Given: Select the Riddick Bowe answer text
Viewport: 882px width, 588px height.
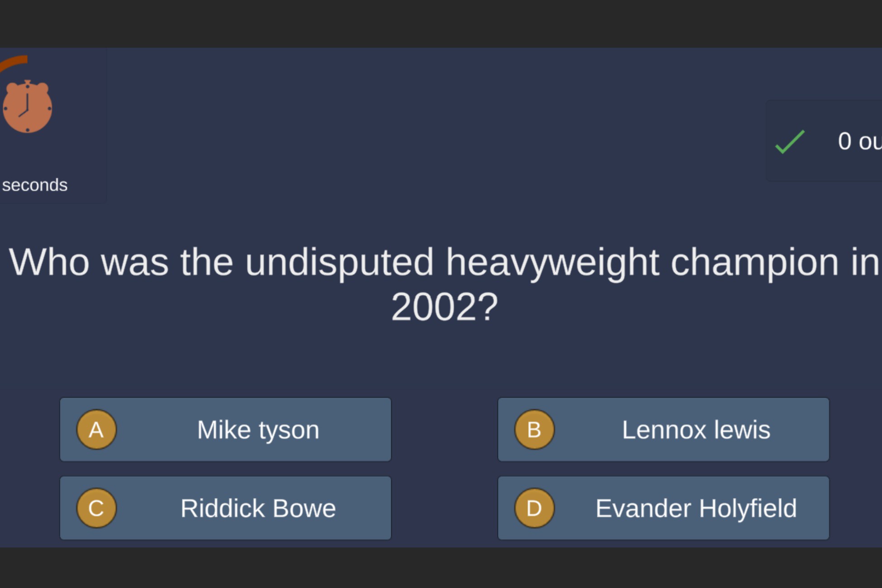Looking at the screenshot, I should pos(258,508).
